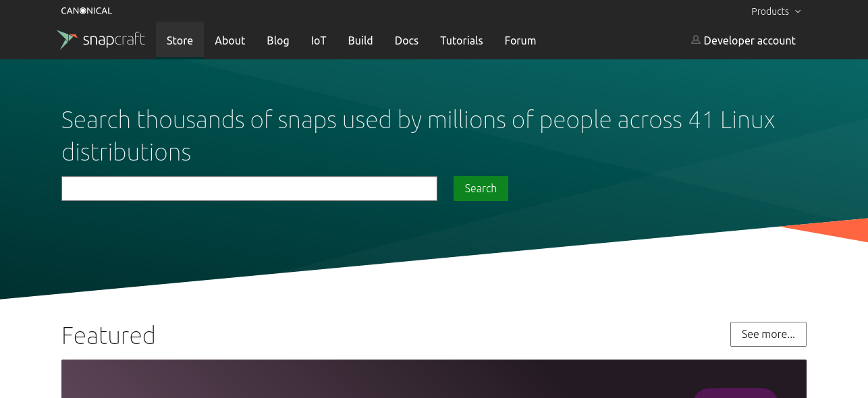Focus the snap search input field
The image size is (868, 398).
249,188
